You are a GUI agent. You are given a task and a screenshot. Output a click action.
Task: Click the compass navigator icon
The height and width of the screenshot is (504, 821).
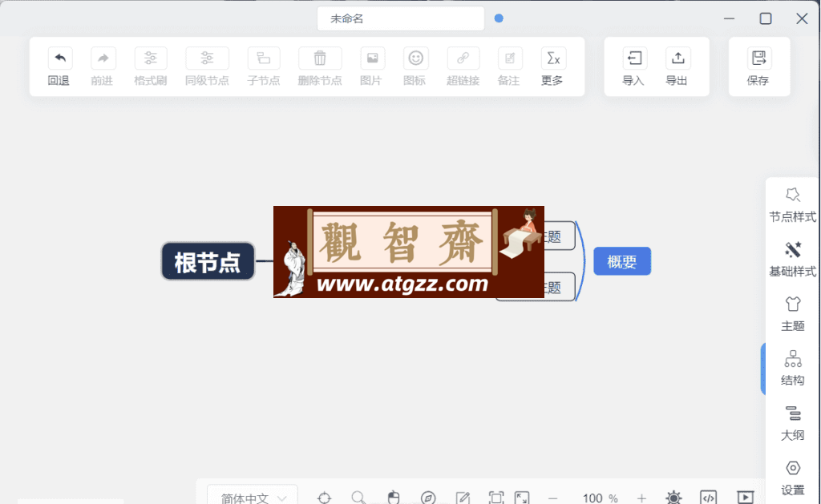point(428,498)
